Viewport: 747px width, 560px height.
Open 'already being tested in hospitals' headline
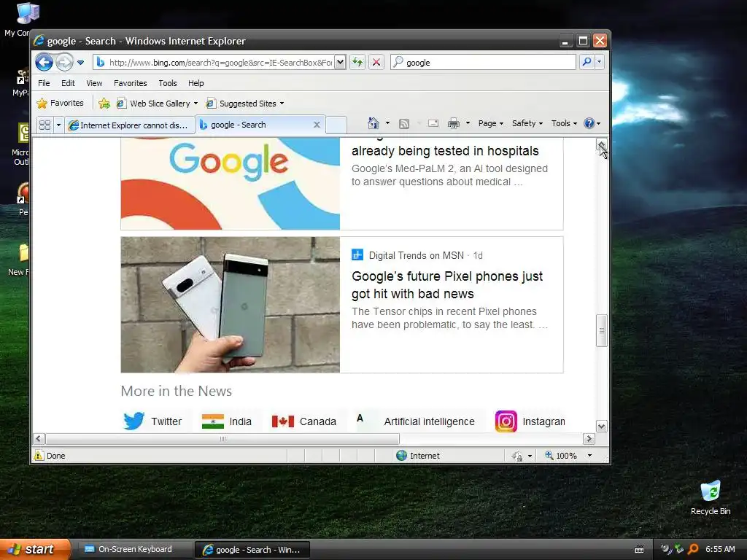(x=445, y=151)
